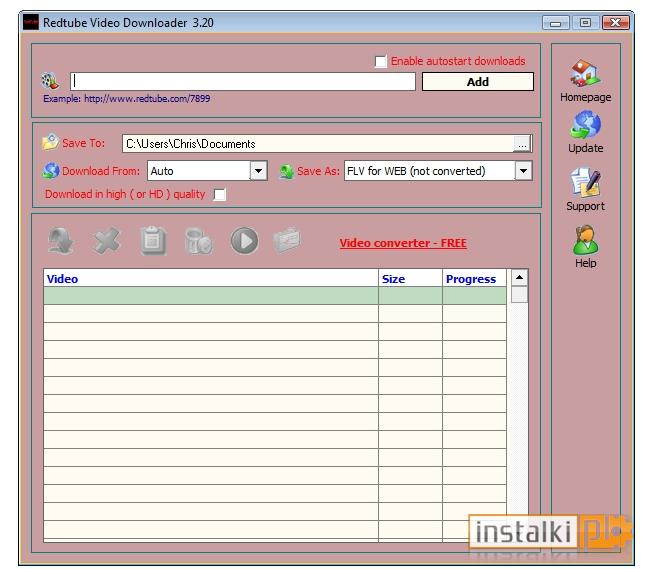
Task: Click the Save To folder icon
Action: pos(50,142)
